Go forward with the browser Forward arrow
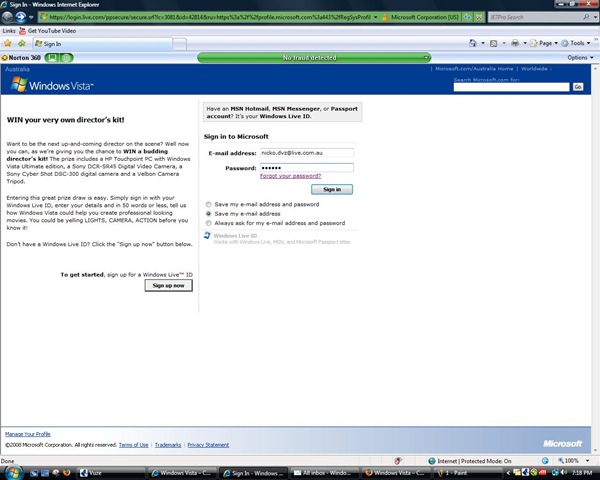This screenshot has width=600, height=480. tap(21, 17)
